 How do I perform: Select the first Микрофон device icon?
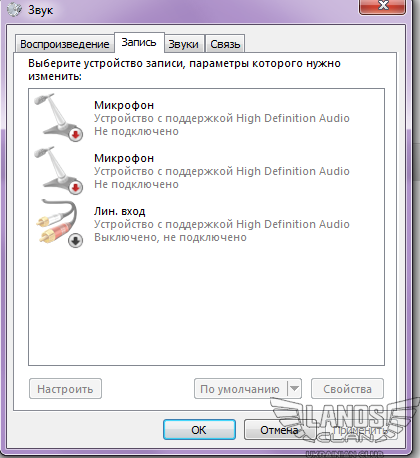pos(58,117)
